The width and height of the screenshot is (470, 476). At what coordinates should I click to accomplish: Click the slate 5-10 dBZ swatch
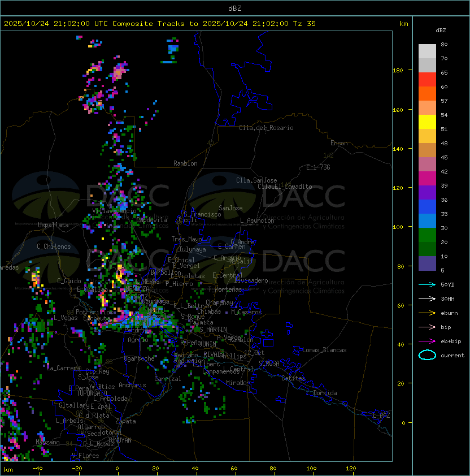(x=427, y=263)
